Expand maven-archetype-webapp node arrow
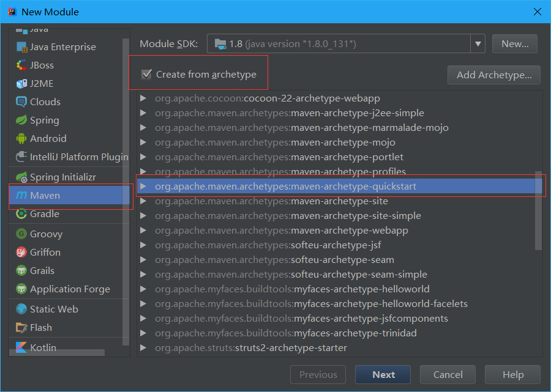Screen dimensions: 551x392 point(143,231)
